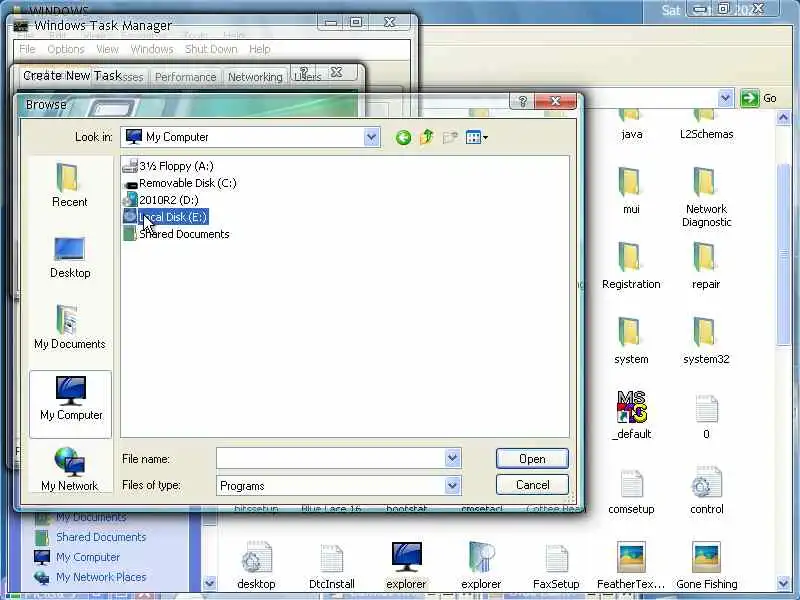Image resolution: width=800 pixels, height=600 pixels.
Task: Select the Network Diagnostic folder
Action: point(707,196)
